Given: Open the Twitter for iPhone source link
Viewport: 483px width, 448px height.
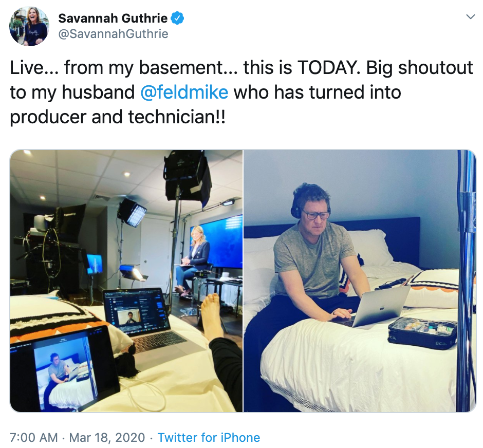Looking at the screenshot, I should tap(209, 438).
